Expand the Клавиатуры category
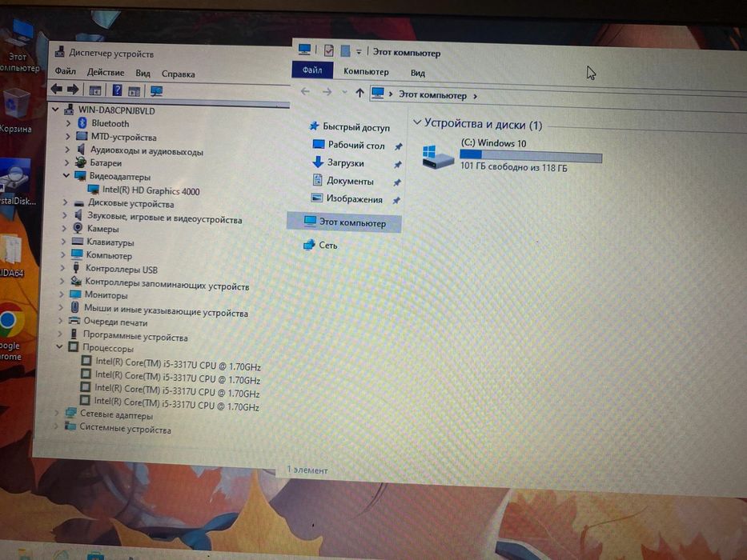 coord(64,242)
